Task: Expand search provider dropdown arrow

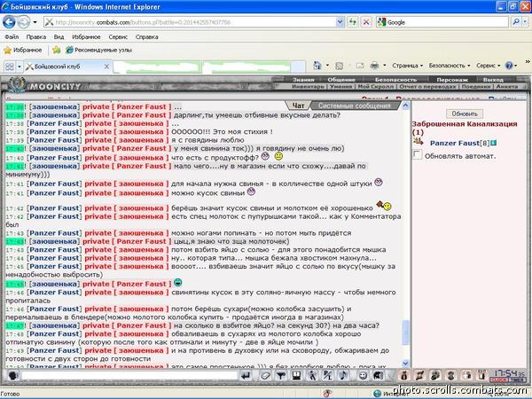Action: pyautogui.click(x=525, y=22)
